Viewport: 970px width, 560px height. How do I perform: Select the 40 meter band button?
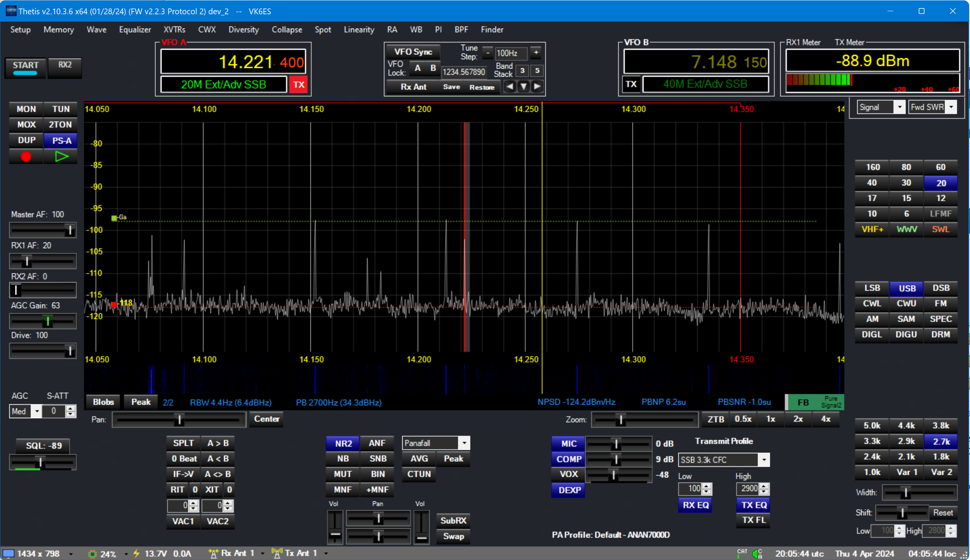(872, 183)
